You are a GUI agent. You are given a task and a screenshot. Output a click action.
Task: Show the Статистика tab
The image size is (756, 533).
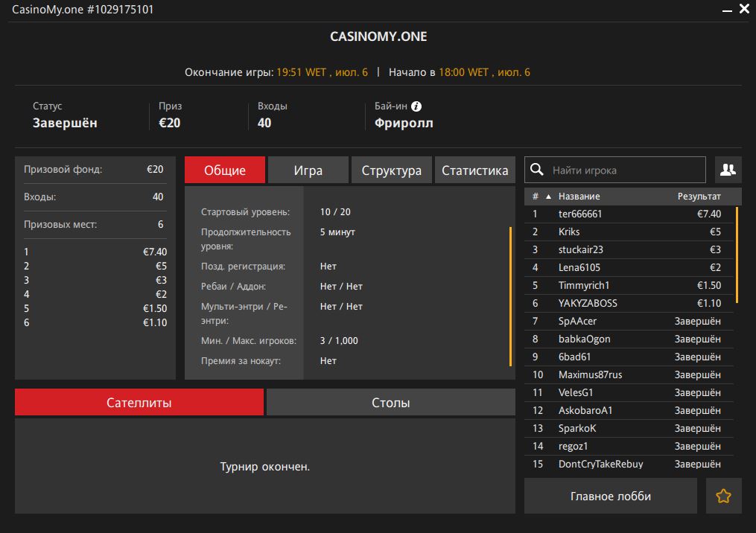point(474,170)
